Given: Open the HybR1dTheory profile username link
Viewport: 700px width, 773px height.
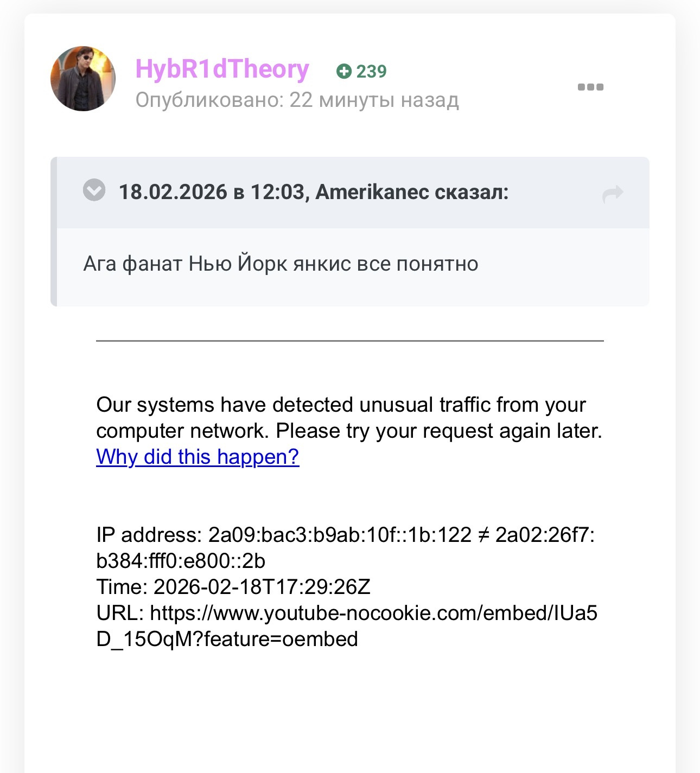Looking at the screenshot, I should (x=222, y=69).
